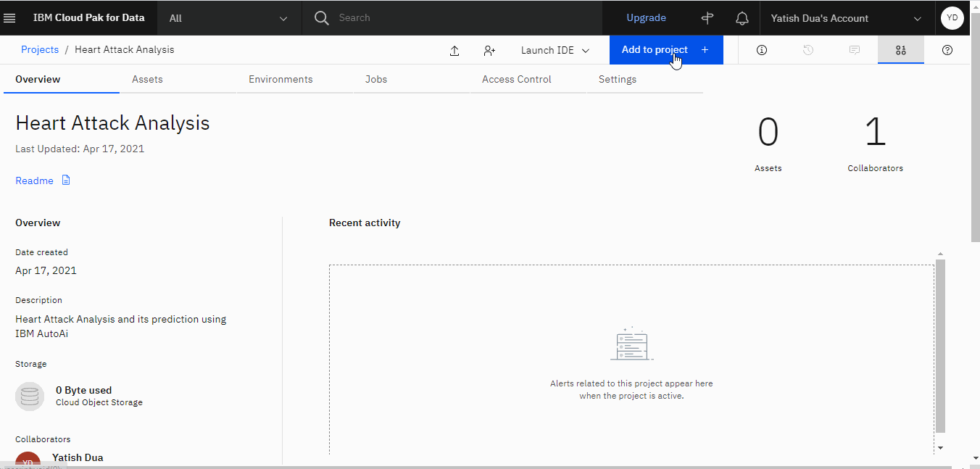The width and height of the screenshot is (980, 469).
Task: Open the notifications bell
Action: pyautogui.click(x=742, y=18)
